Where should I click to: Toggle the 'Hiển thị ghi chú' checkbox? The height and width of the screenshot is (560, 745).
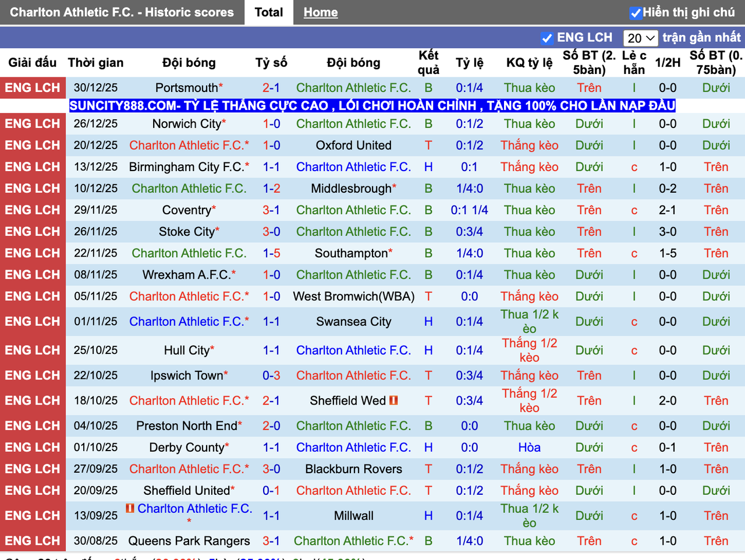(x=636, y=13)
